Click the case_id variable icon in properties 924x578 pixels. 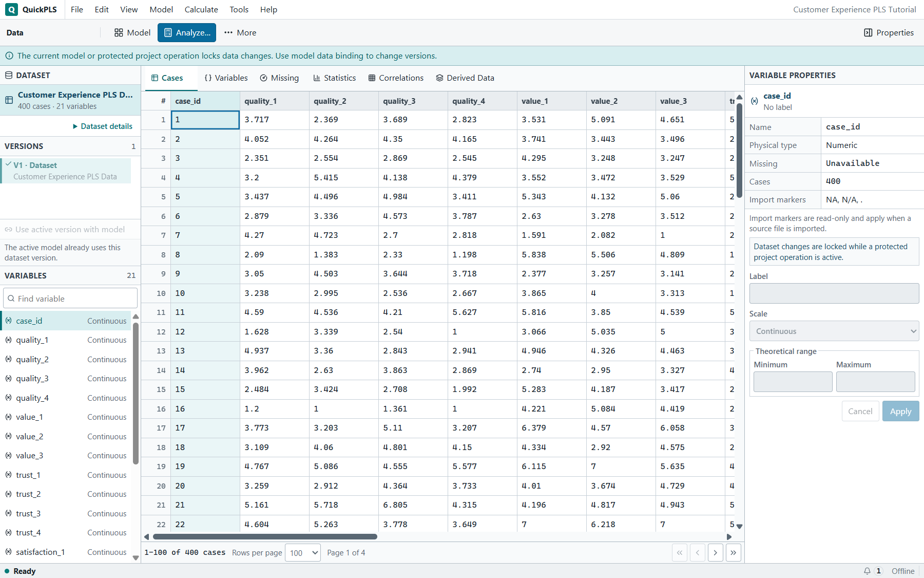pyautogui.click(x=755, y=101)
